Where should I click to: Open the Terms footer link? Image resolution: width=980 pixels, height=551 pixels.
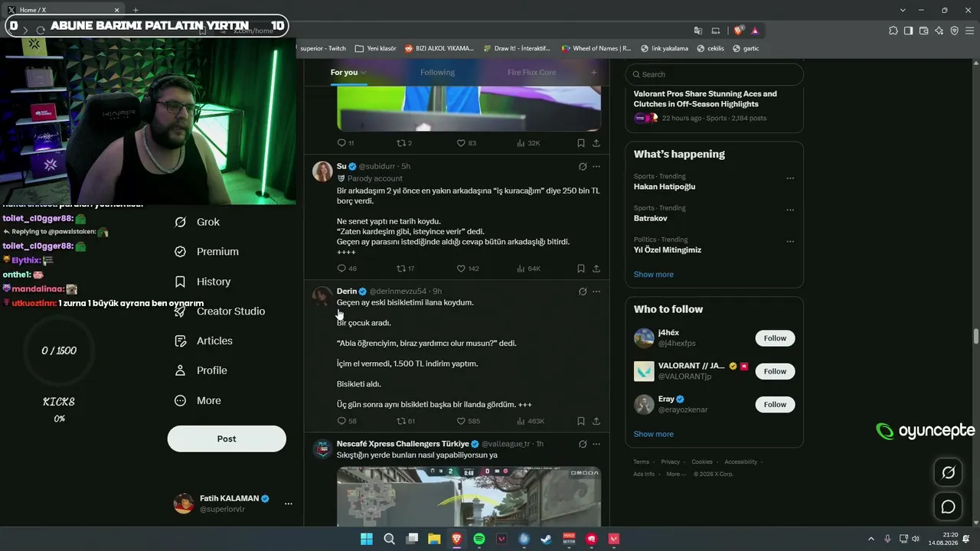click(641, 462)
